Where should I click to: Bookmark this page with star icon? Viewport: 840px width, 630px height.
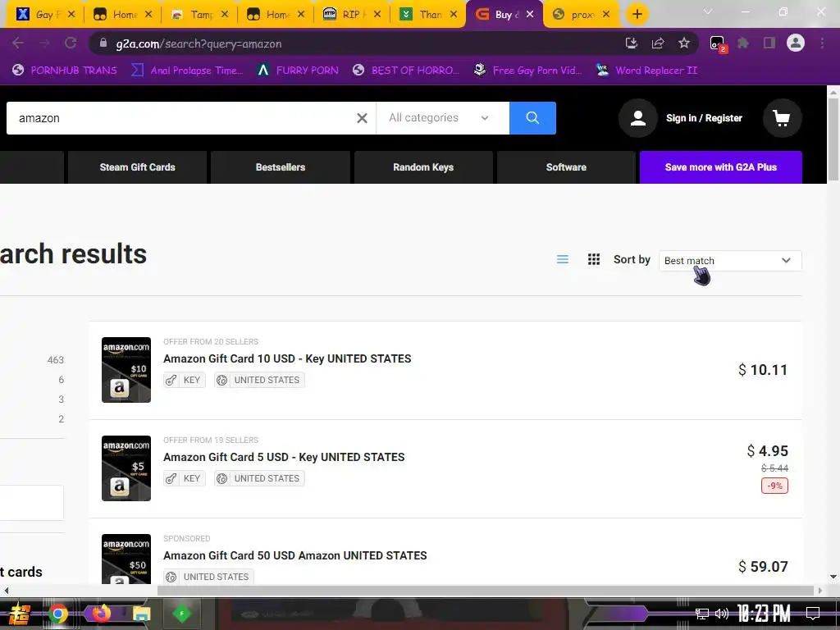[683, 43]
